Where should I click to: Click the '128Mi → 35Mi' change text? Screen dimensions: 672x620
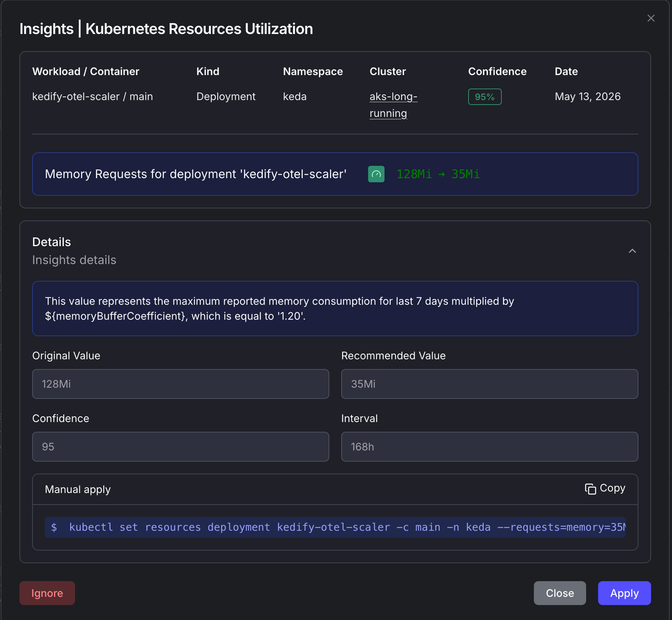(x=438, y=174)
